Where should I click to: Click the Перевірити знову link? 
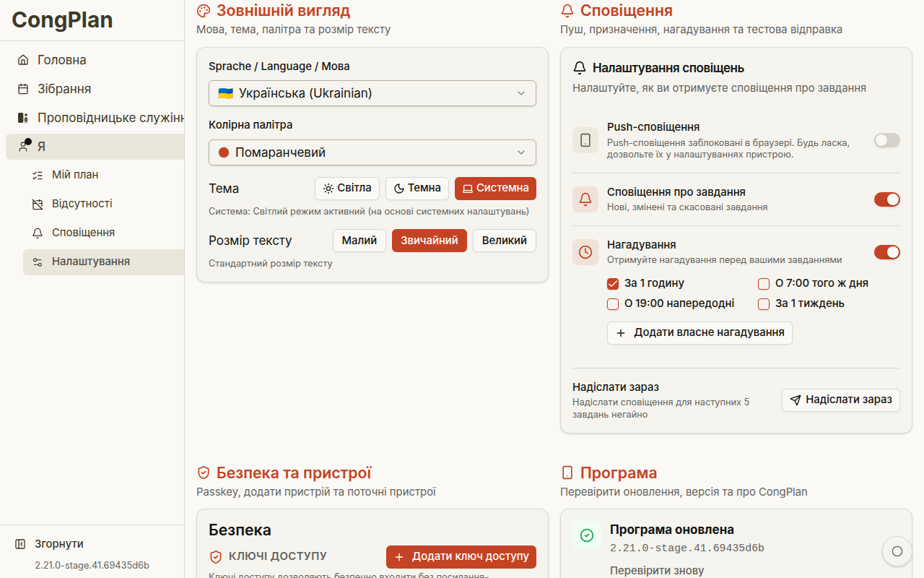click(657, 570)
